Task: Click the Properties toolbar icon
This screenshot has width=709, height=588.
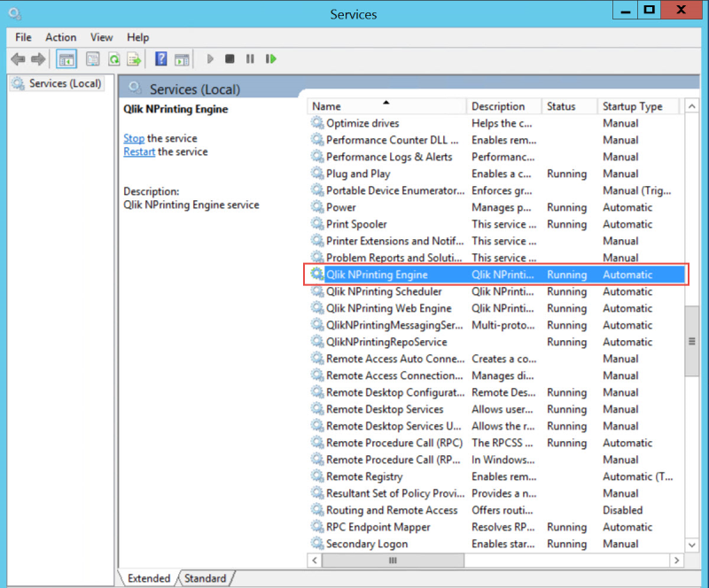Action: [92, 59]
